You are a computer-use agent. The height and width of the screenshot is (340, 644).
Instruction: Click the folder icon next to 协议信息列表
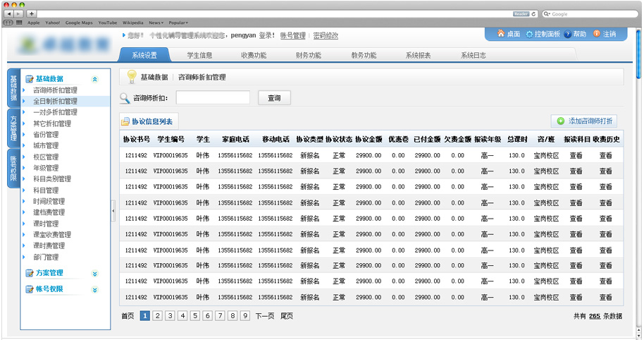pyautogui.click(x=125, y=122)
